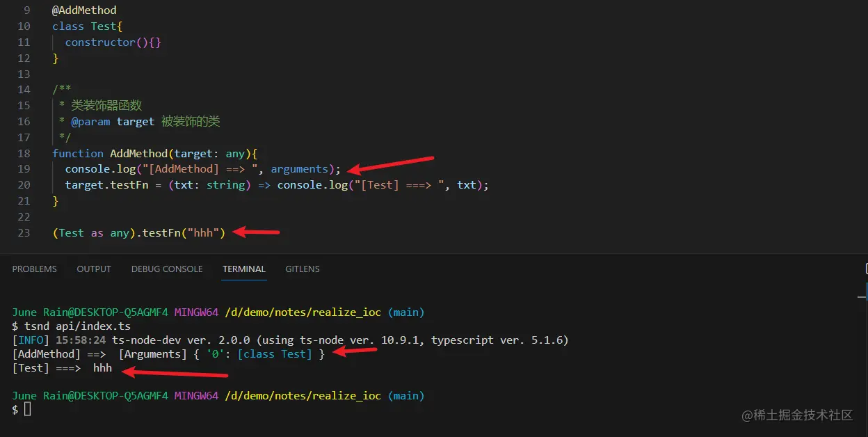This screenshot has height=437, width=868.
Task: Click the '$ tsnd api/index.ts' terminal command
Action: pyautogui.click(x=72, y=326)
